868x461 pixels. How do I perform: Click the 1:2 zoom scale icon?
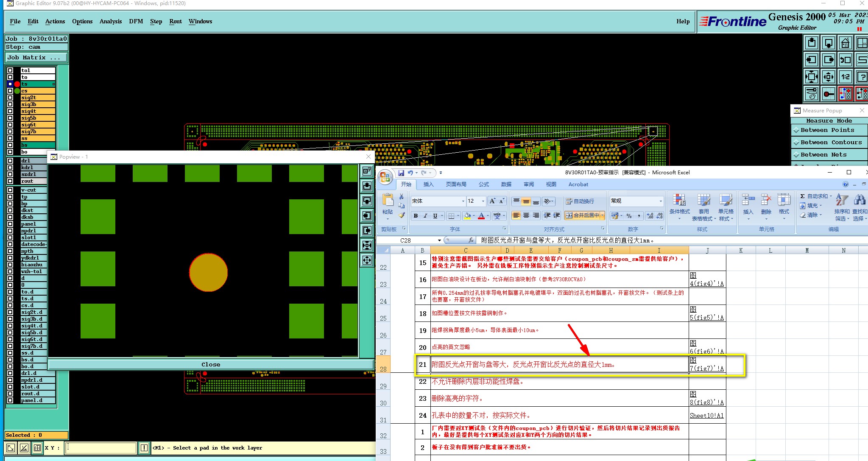pyautogui.click(x=845, y=77)
